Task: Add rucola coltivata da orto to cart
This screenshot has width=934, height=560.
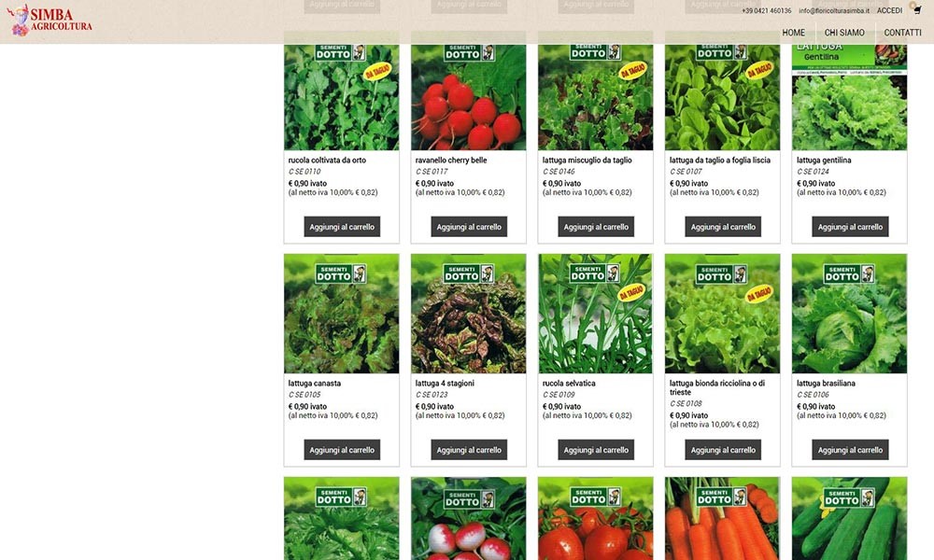Action: 342,227
